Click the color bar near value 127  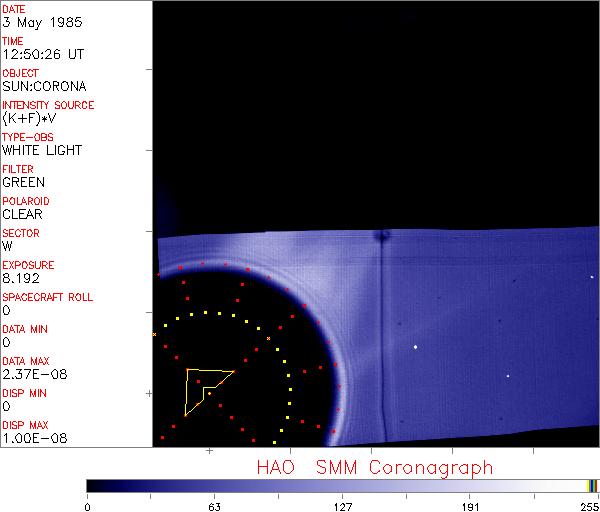click(342, 485)
